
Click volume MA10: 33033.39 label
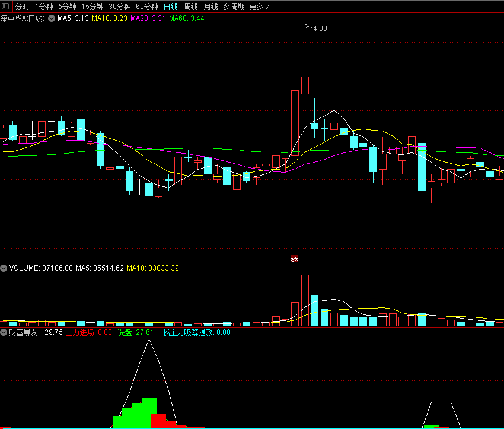pyautogui.click(x=153, y=268)
